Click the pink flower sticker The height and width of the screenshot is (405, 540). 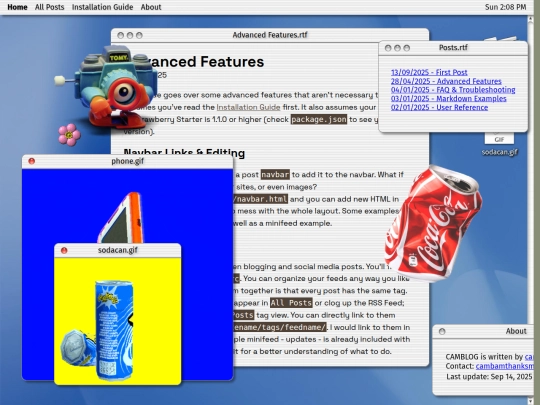69,135
